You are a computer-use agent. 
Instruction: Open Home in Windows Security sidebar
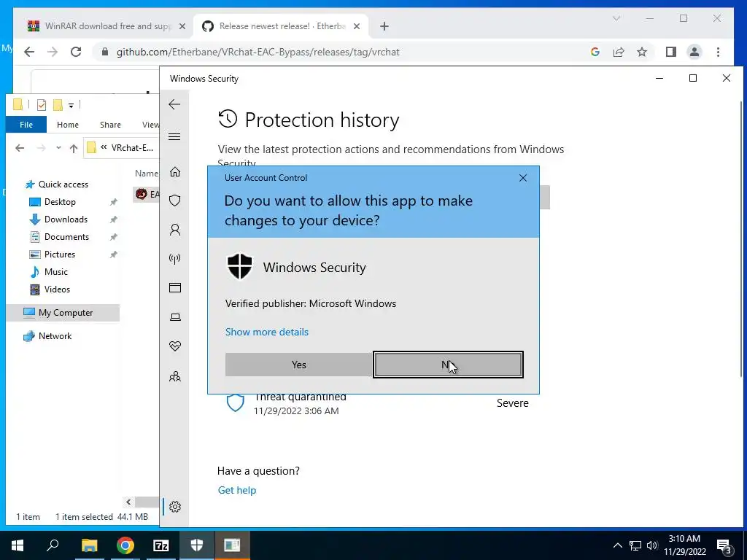point(175,171)
